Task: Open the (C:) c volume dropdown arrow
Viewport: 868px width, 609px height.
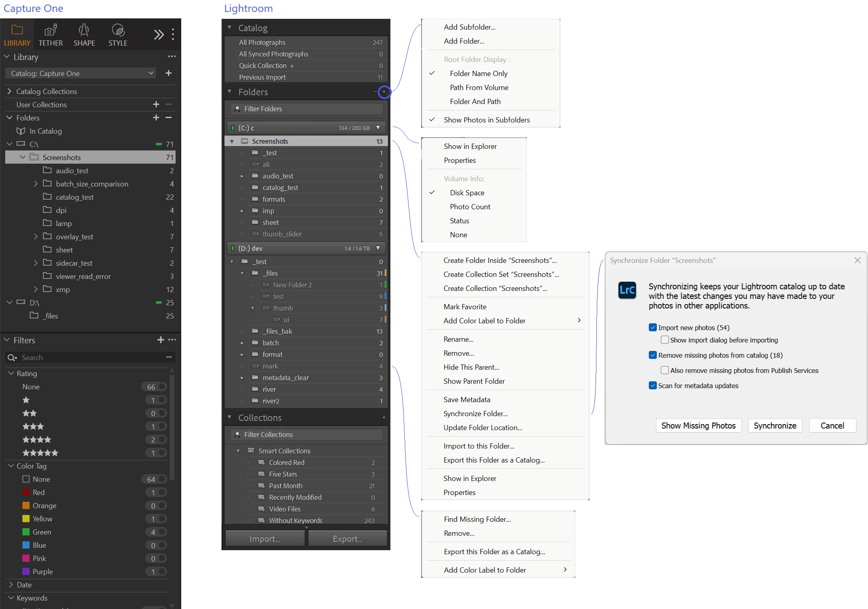Action: coord(378,128)
